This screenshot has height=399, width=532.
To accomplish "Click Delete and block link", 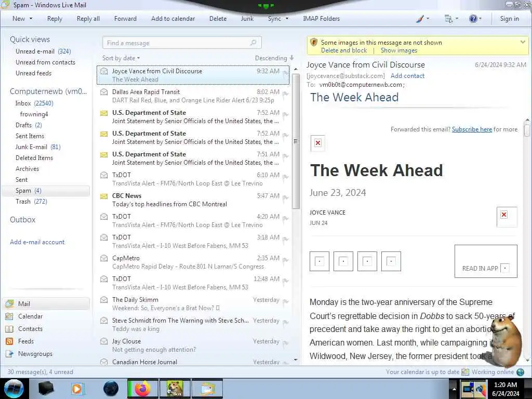I will 344,50.
